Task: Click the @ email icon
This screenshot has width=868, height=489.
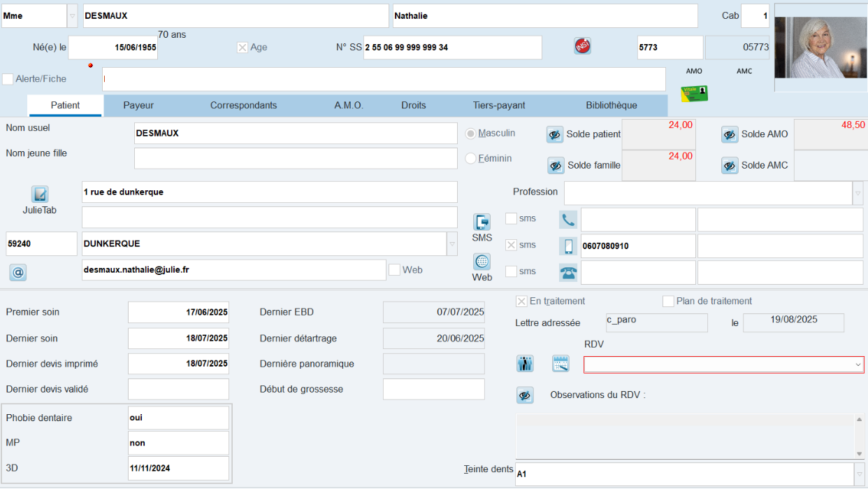Action: point(18,273)
